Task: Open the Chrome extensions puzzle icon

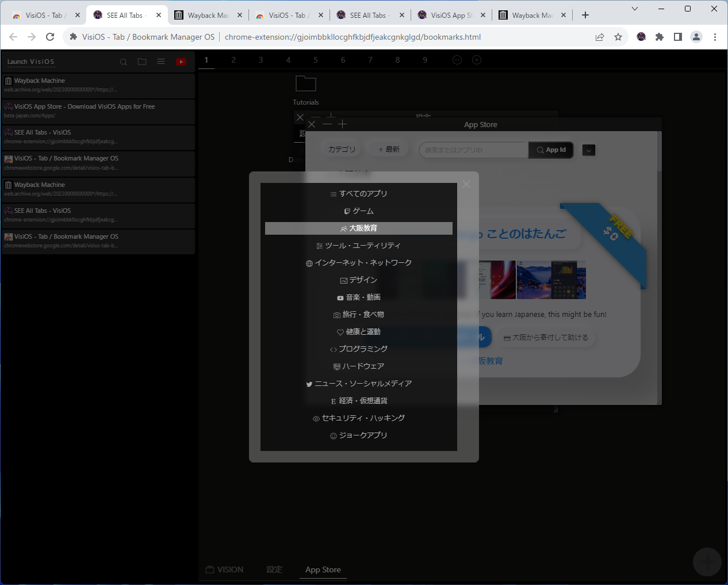Action: tap(660, 37)
